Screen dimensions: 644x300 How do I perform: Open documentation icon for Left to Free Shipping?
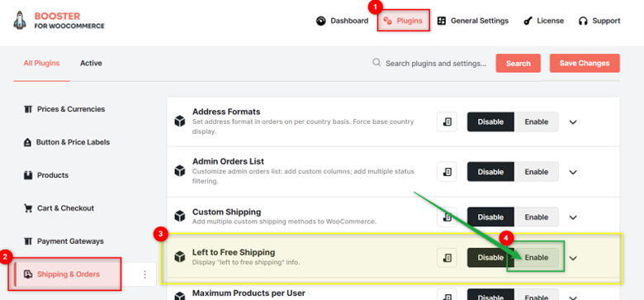pyautogui.click(x=447, y=258)
